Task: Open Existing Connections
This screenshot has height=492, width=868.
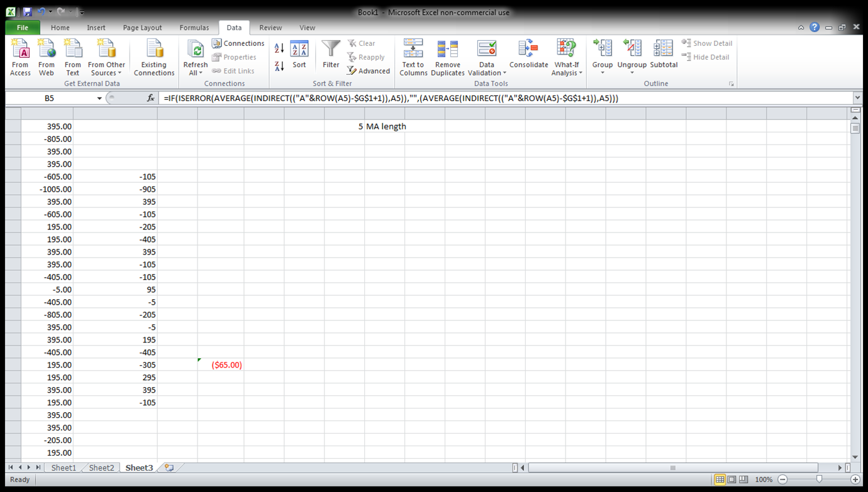Action: (154, 58)
